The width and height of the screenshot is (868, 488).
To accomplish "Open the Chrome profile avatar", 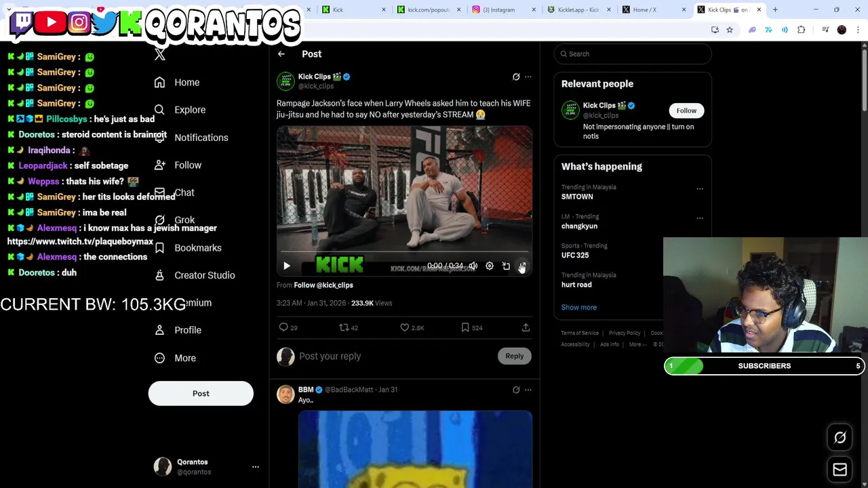I will 842,30.
